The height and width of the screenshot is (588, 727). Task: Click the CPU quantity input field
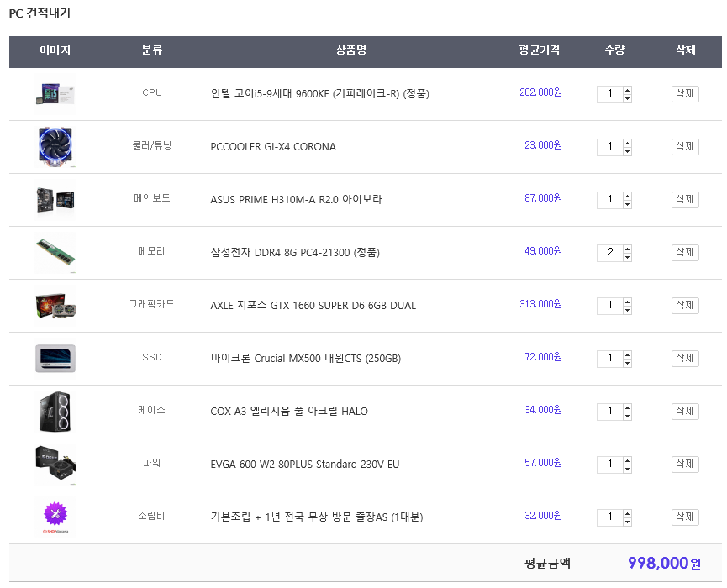click(x=609, y=94)
